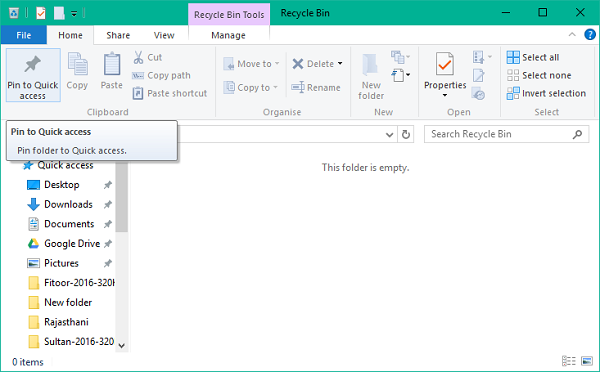Click the Select all icon
600x372 pixels.
513,57
